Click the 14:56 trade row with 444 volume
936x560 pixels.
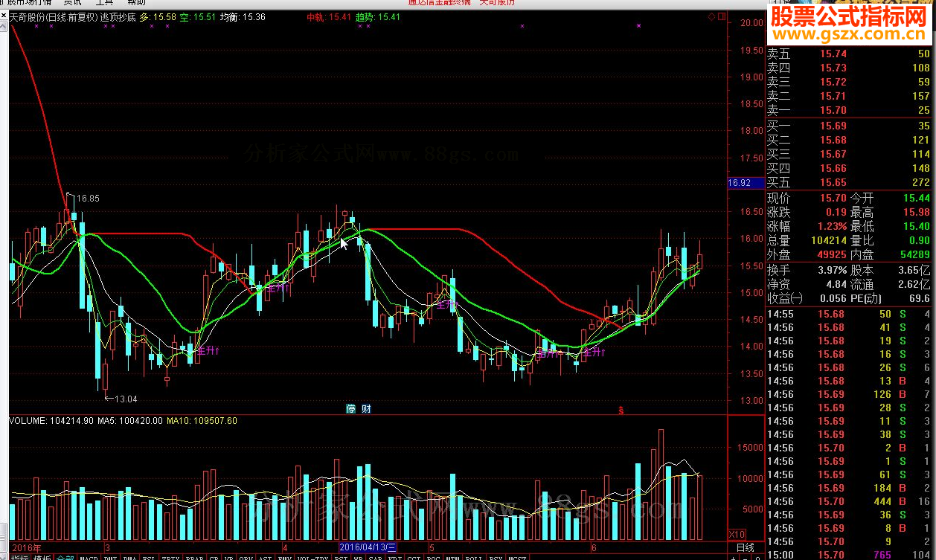(x=849, y=501)
